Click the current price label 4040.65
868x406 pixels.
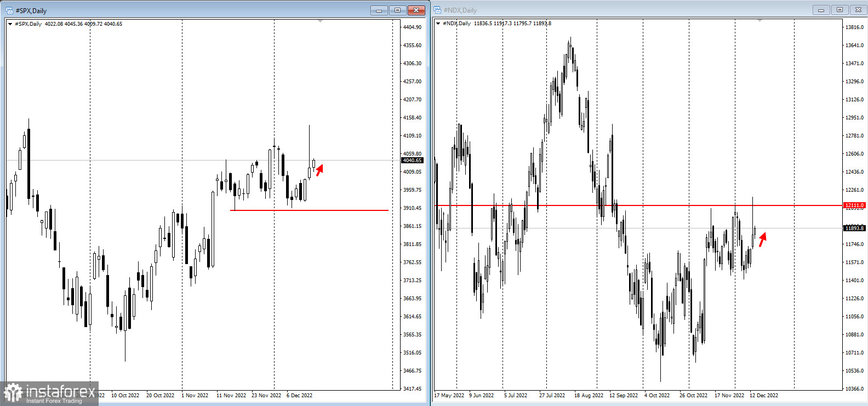(412, 161)
